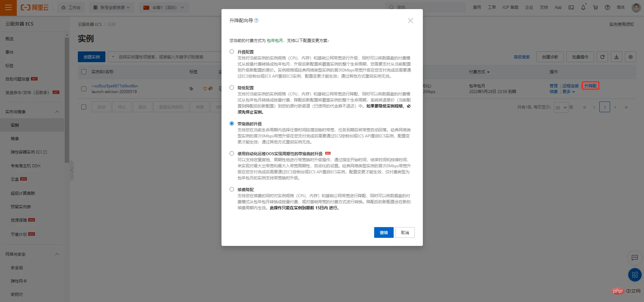This screenshot has height=302, width=644.
Task: Click the 简体 language switch
Action: click(621, 7)
